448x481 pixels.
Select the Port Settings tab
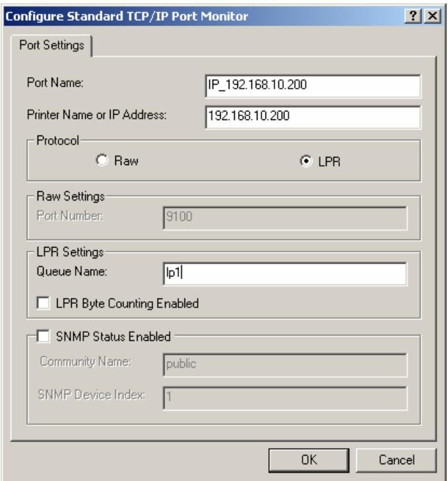coord(52,46)
